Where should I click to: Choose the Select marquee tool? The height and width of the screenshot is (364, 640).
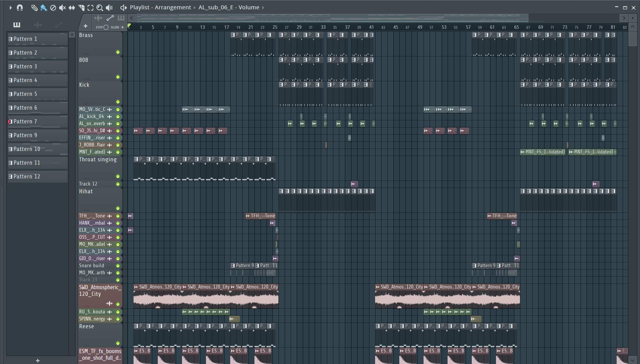pyautogui.click(x=90, y=8)
